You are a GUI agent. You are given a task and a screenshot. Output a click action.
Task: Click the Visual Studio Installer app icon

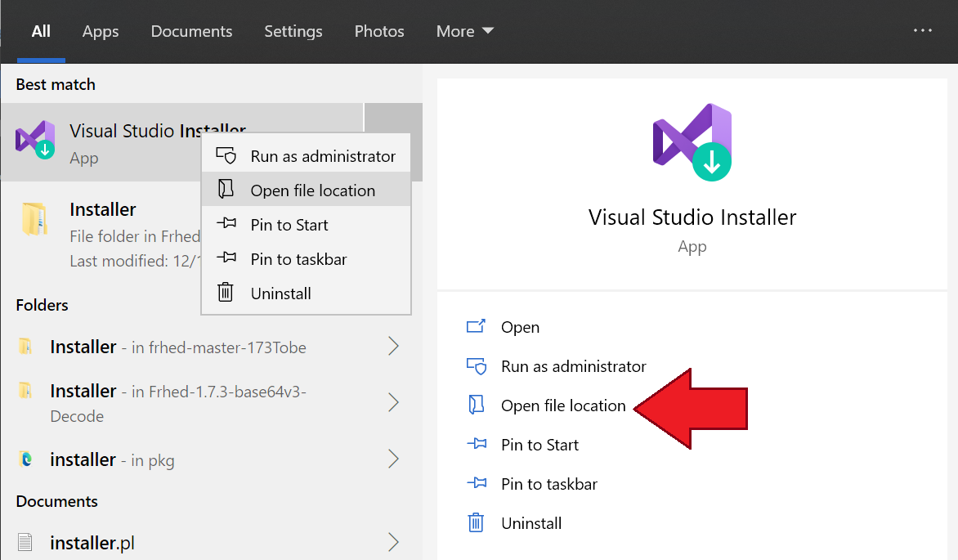click(x=36, y=140)
